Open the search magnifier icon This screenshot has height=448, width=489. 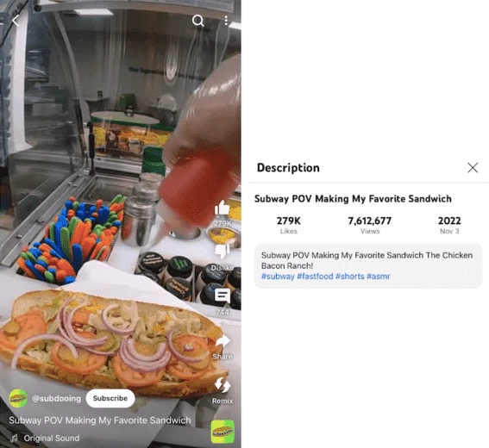pyautogui.click(x=198, y=21)
